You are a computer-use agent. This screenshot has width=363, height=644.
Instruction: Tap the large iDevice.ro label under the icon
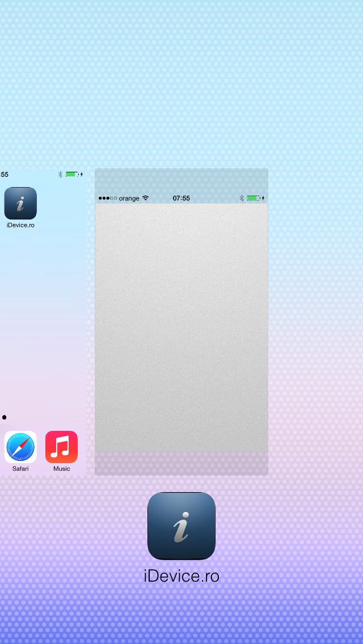[x=181, y=576]
